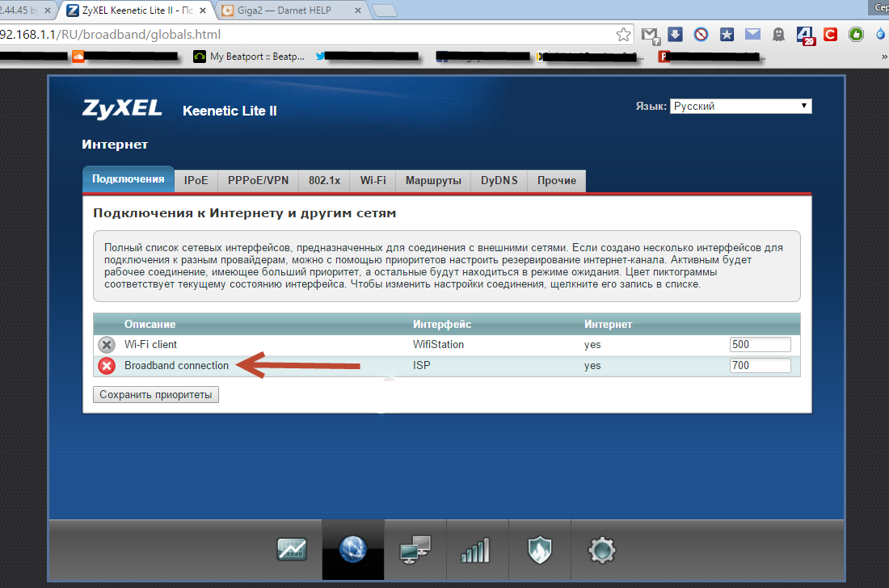Click the Интерфейс column header
The image size is (889, 588).
click(441, 324)
